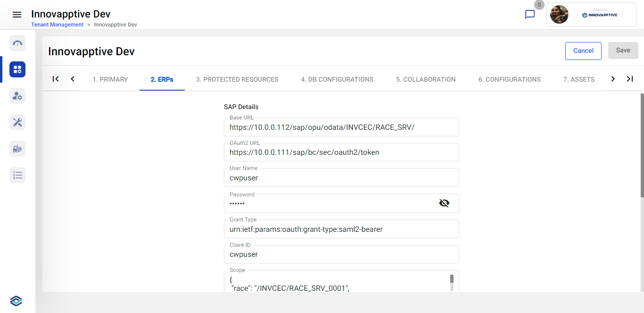Open the chat messages icon
Viewport: 644px width, 313px height.
pos(530,15)
